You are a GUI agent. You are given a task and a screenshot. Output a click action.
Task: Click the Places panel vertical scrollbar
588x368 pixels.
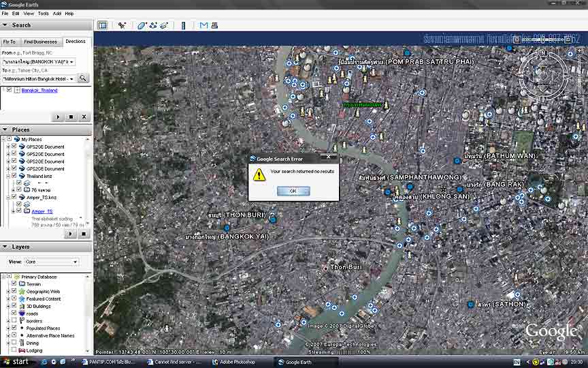[x=88, y=180]
